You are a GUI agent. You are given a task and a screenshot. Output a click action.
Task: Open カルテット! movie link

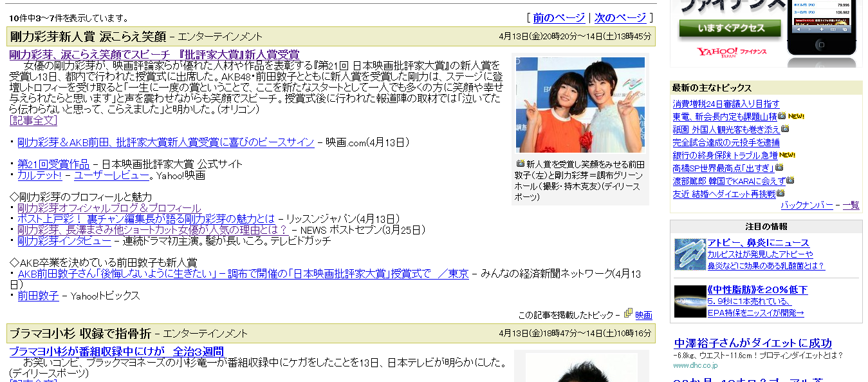pos(40,175)
